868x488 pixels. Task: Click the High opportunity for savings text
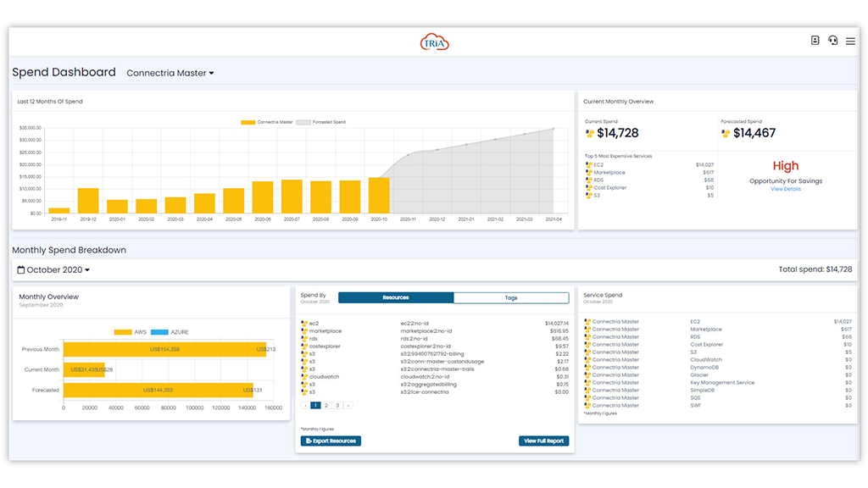786,166
